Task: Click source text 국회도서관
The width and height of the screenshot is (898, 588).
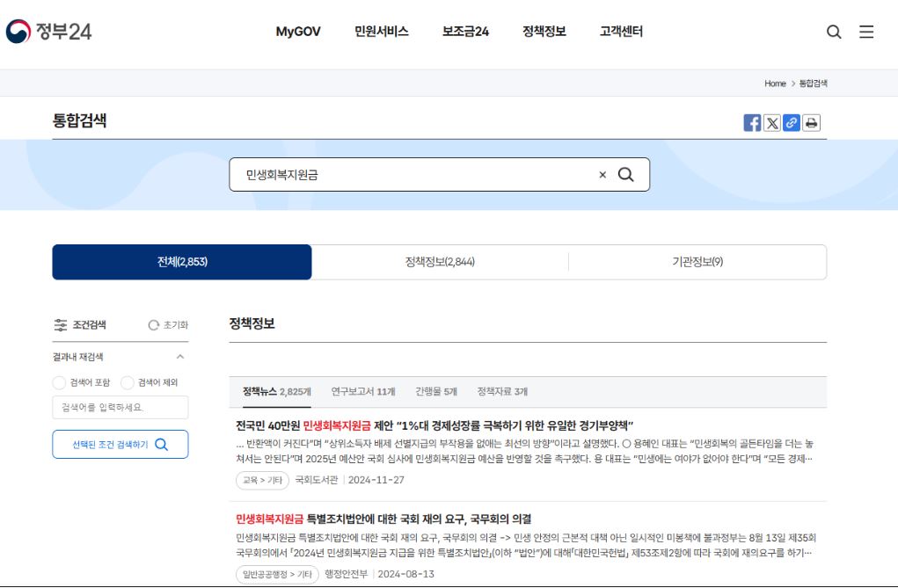Action: click(316, 481)
